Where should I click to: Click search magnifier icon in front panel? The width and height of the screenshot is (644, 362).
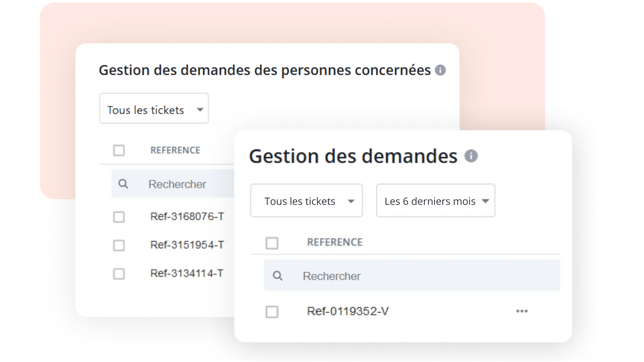[x=277, y=276]
